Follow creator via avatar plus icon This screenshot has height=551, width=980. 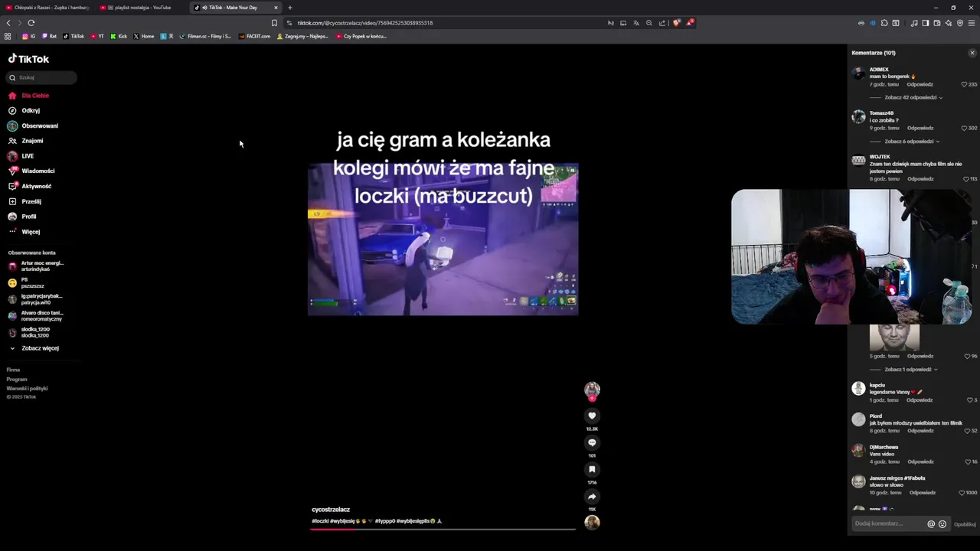[592, 398]
